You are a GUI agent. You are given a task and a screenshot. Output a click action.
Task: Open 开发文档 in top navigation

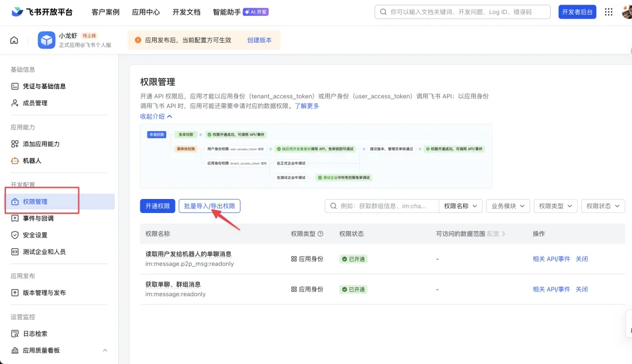coord(186,12)
